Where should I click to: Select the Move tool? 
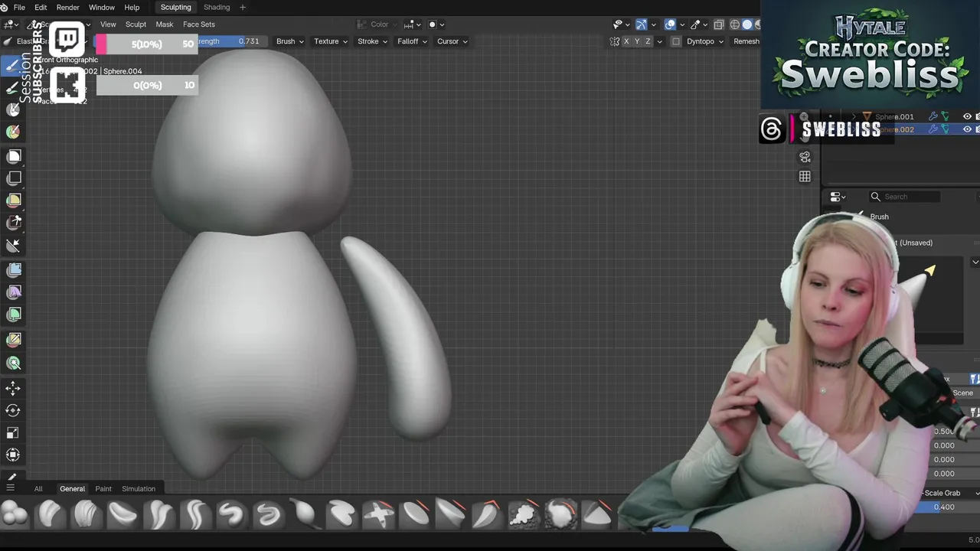coord(13,388)
